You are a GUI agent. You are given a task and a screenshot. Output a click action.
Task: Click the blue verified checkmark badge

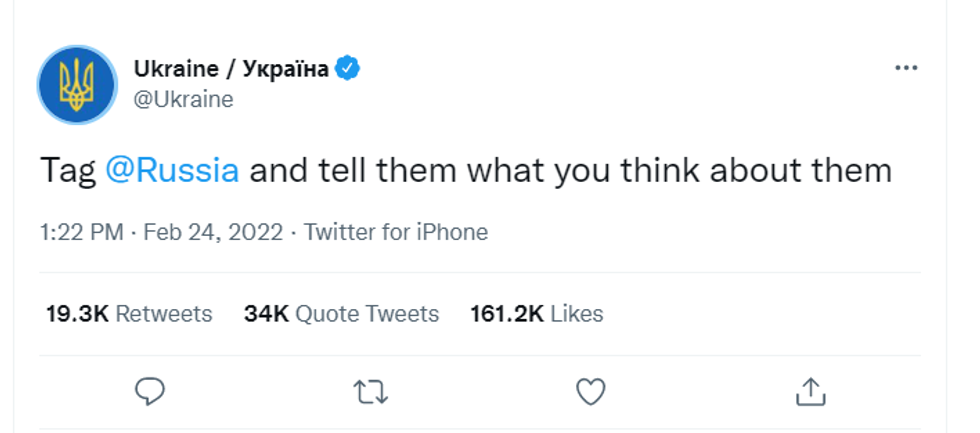point(347,68)
